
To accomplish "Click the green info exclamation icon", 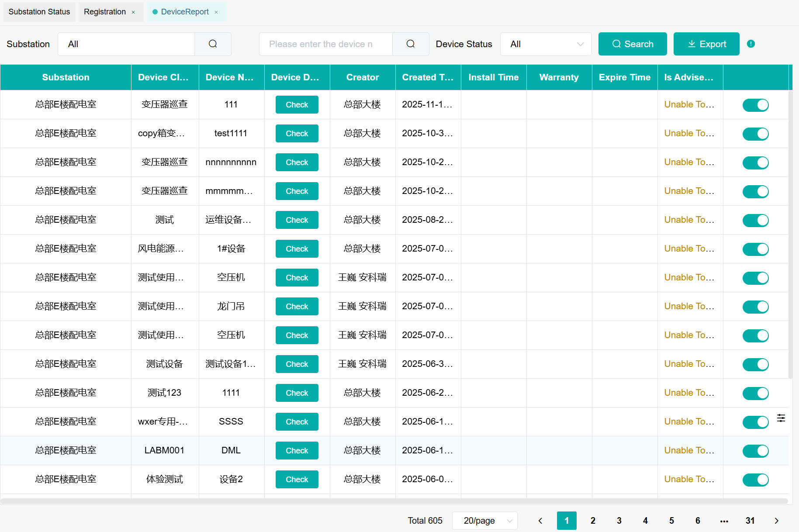I will click(751, 44).
